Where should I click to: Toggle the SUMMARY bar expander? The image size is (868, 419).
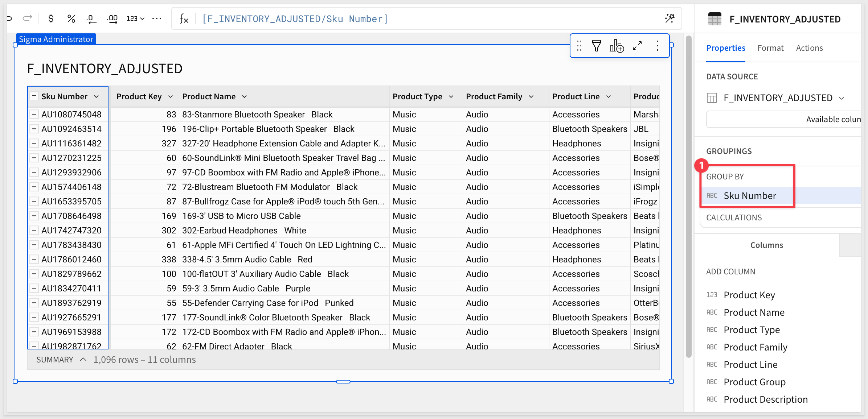(83, 360)
